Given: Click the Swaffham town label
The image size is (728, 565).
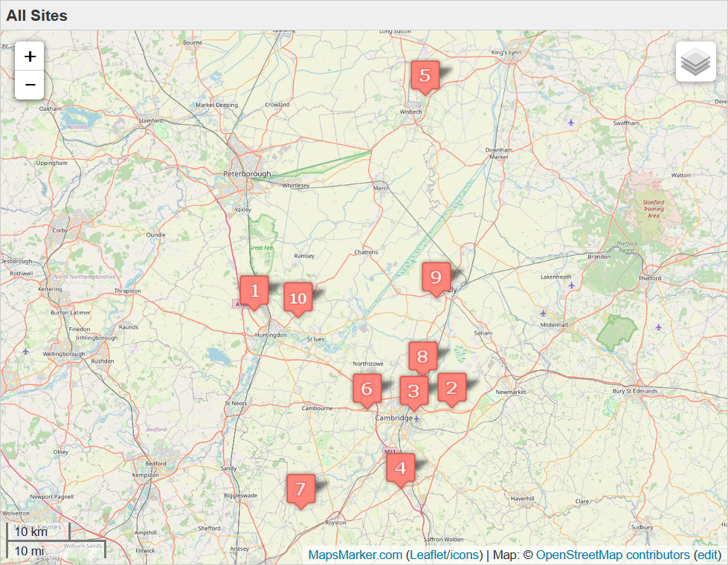Looking at the screenshot, I should [x=626, y=123].
